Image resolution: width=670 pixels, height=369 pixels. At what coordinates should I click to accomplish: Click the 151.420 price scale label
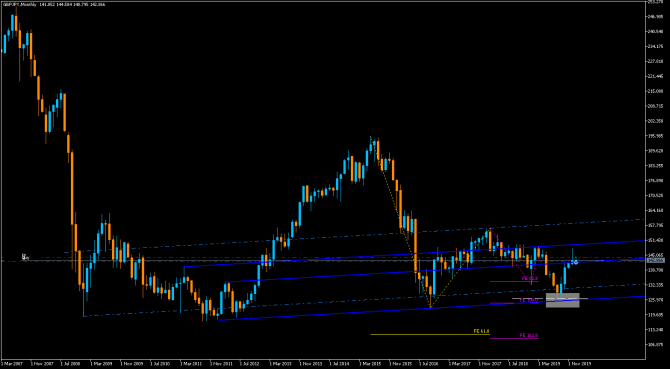point(656,240)
